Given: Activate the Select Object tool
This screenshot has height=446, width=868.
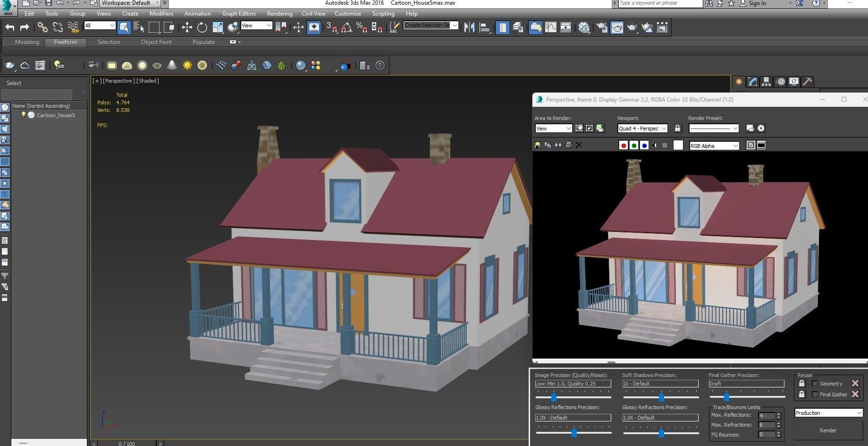Looking at the screenshot, I should coord(124,27).
